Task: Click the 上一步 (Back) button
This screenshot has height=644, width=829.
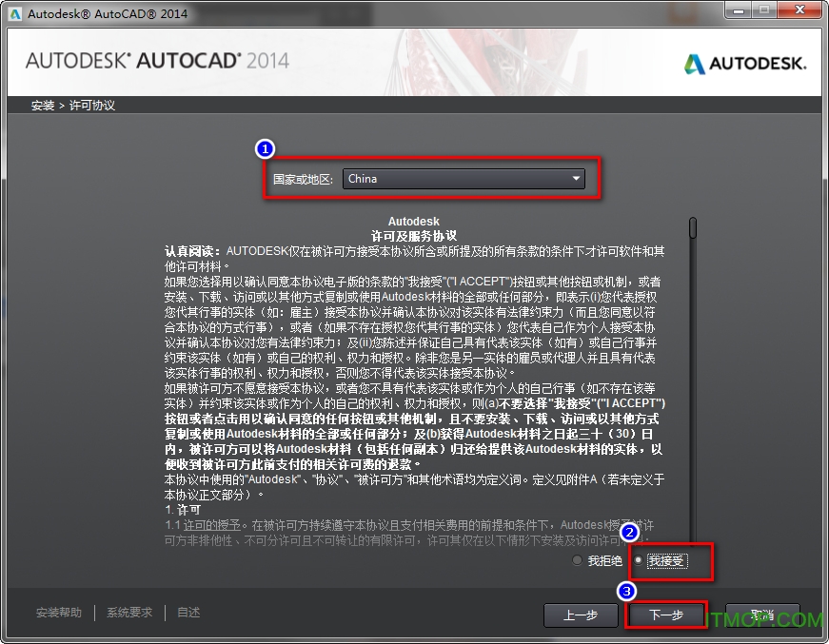Action: 581,615
